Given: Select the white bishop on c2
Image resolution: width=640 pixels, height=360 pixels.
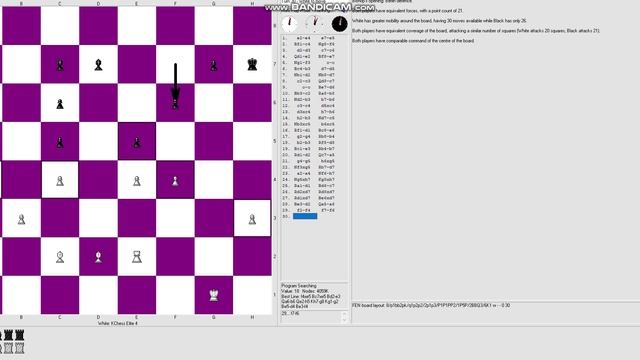Looking at the screenshot, I should coord(60,257).
